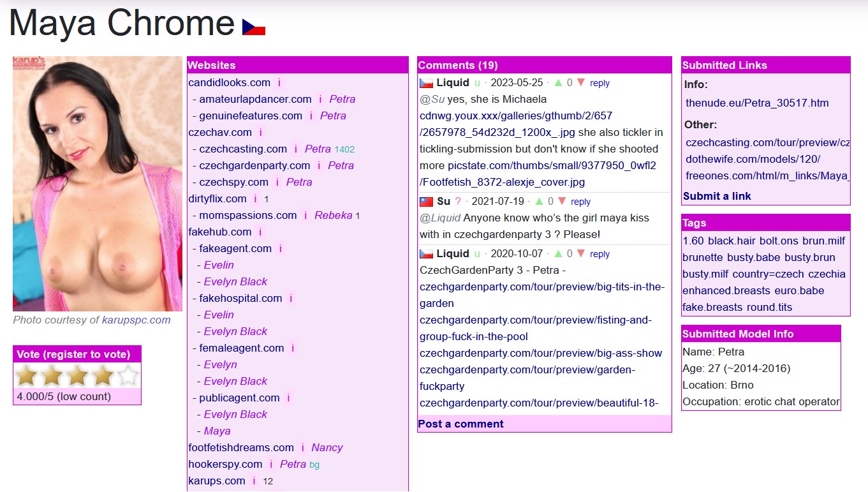Open footfetishdreams.com website link
This screenshot has width=868, height=492.
(241, 448)
